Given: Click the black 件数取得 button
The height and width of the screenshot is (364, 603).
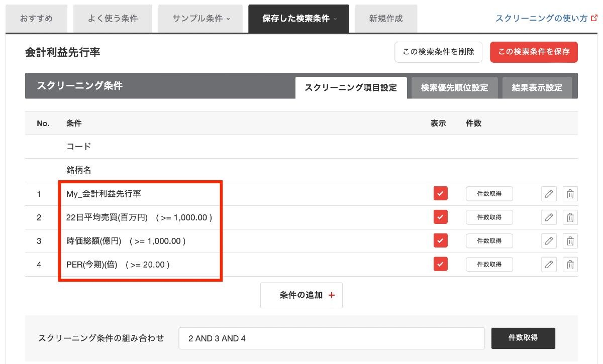Looking at the screenshot, I should click(523, 338).
